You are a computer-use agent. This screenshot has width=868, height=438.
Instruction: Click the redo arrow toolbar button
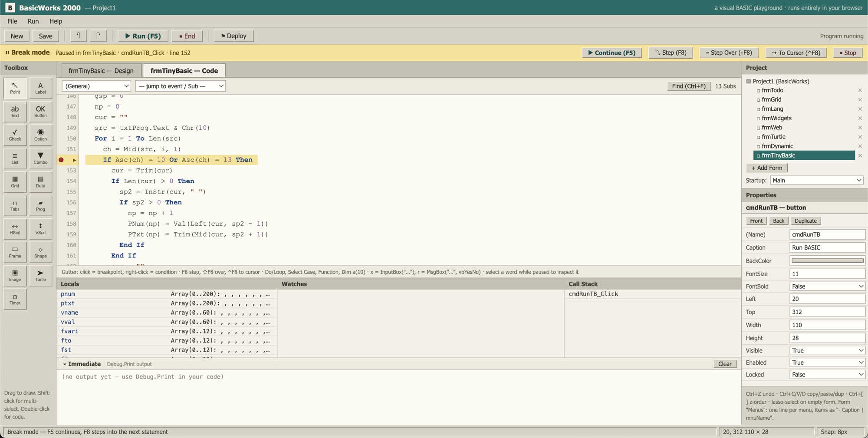click(x=98, y=36)
